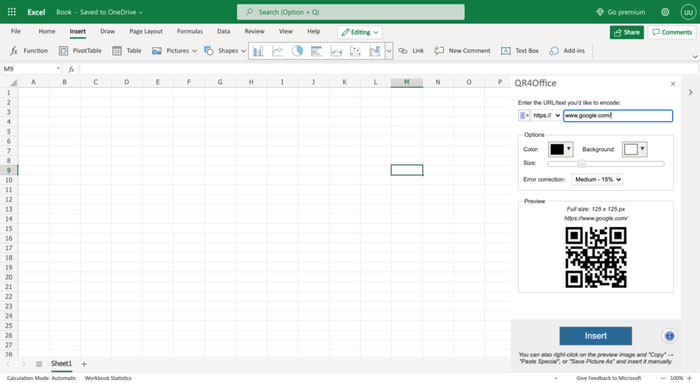Click the insert-from-document icon beside https
The image size is (700, 383).
coord(524,116)
